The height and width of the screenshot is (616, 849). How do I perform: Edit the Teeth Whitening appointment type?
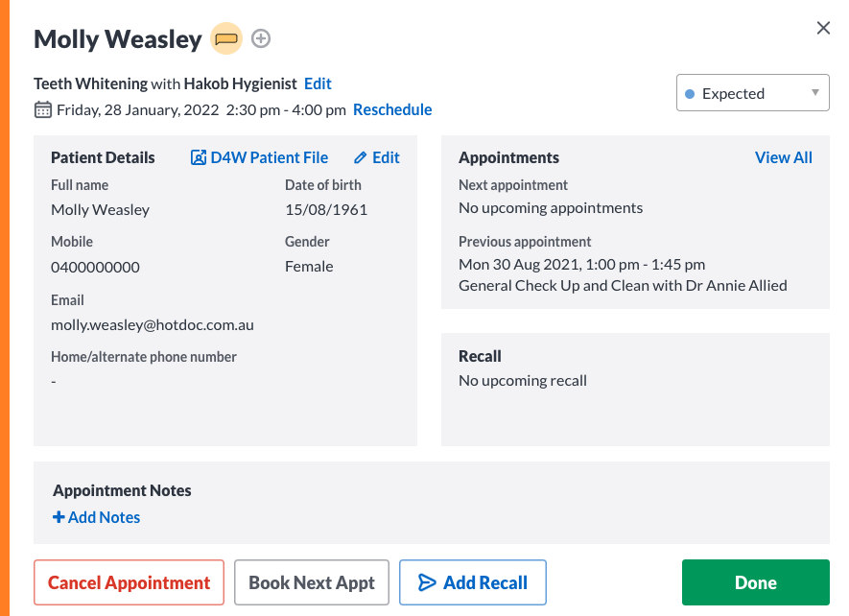click(318, 83)
